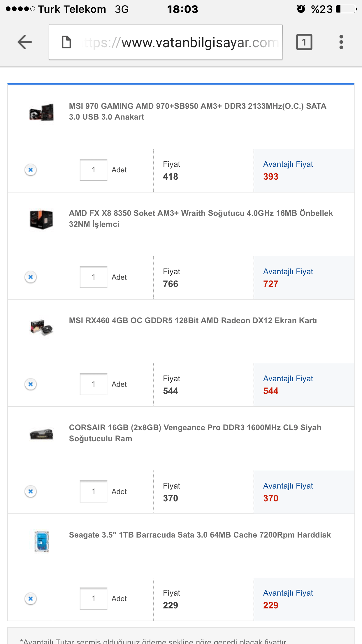The image size is (362, 644).
Task: Focus the vatanbilgisayar.com address bar
Action: [181, 43]
